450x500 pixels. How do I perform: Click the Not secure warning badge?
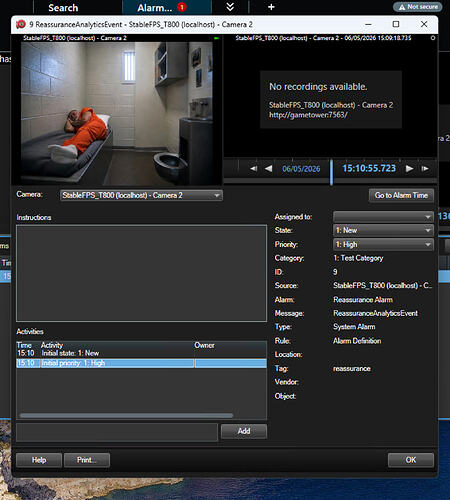(x=418, y=7)
